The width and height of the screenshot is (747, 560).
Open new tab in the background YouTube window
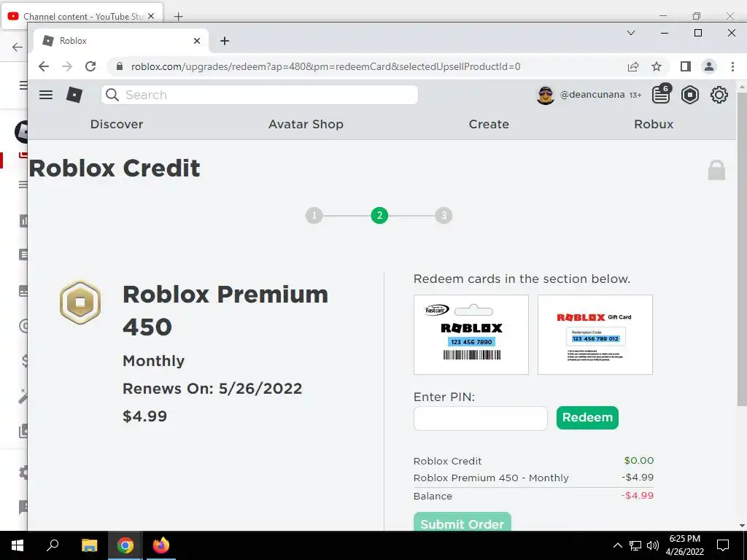(x=178, y=17)
